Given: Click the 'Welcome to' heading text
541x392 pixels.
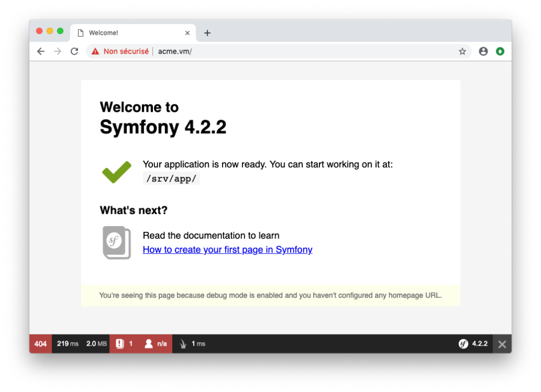Looking at the screenshot, I should click(x=139, y=107).
